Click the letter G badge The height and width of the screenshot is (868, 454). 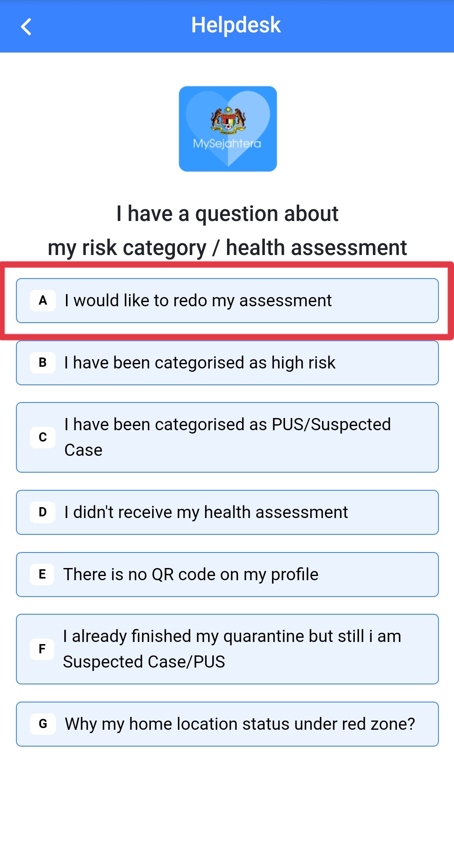[x=43, y=724]
